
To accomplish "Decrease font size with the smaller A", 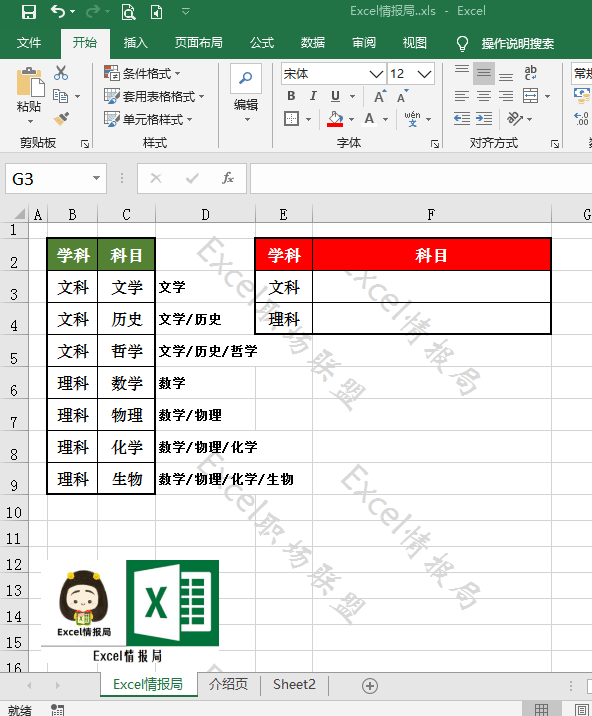I will point(402,96).
